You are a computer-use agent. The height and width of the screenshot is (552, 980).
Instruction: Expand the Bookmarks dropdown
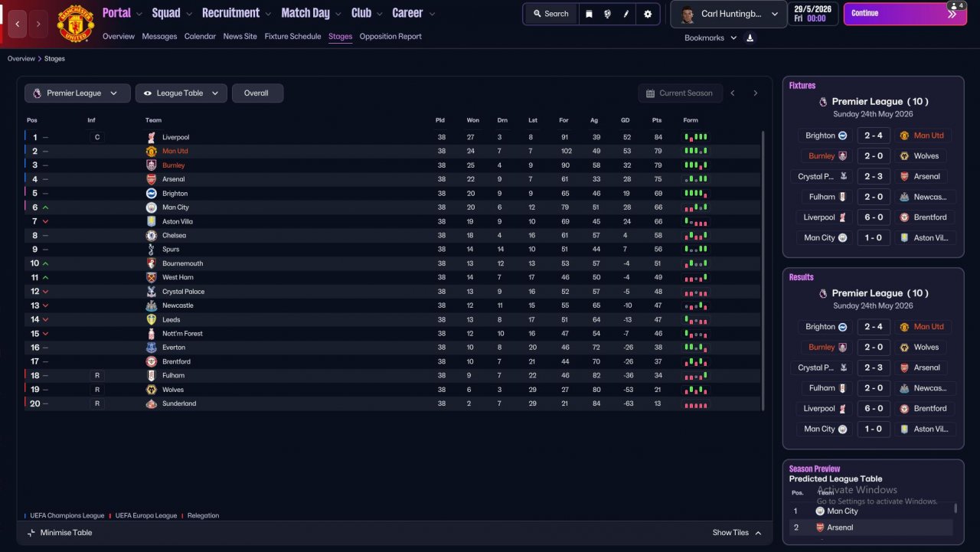[710, 38]
